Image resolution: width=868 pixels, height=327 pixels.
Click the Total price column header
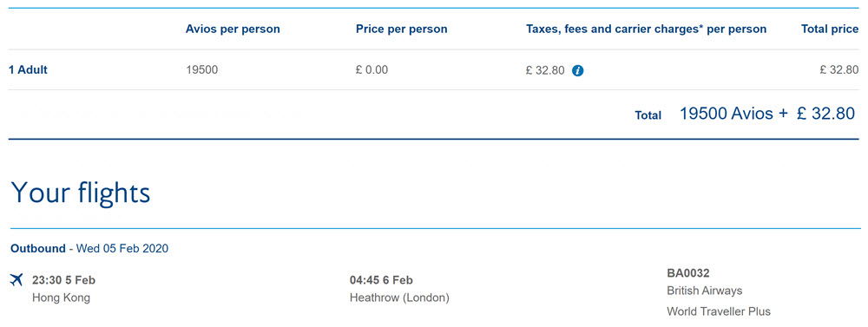tap(830, 29)
